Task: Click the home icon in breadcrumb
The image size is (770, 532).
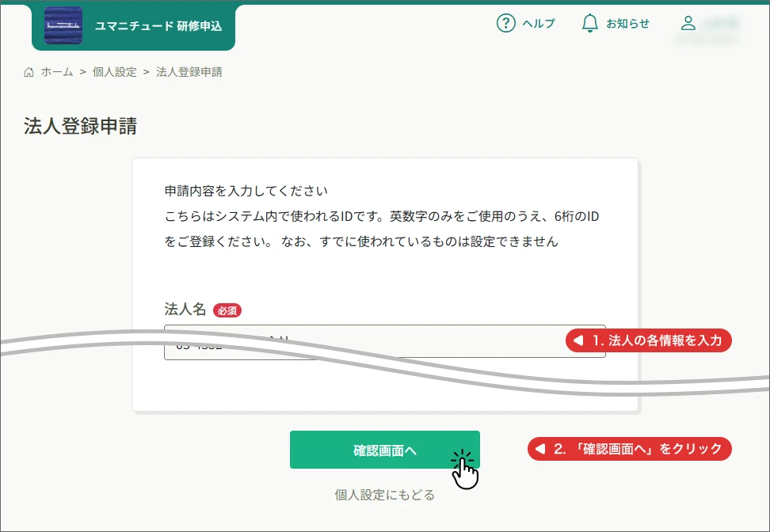Action: coord(29,72)
